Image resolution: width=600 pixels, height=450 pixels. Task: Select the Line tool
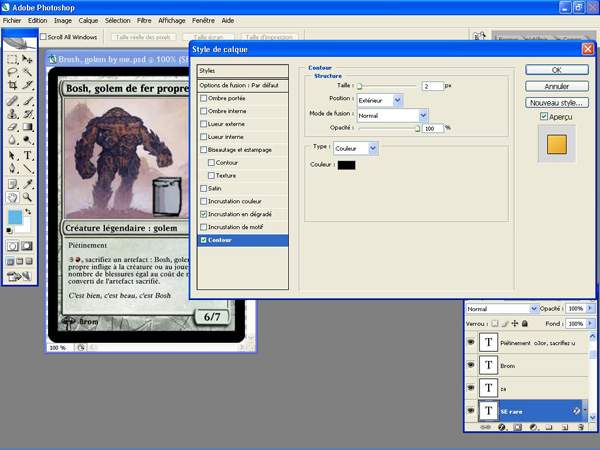pyautogui.click(x=27, y=168)
